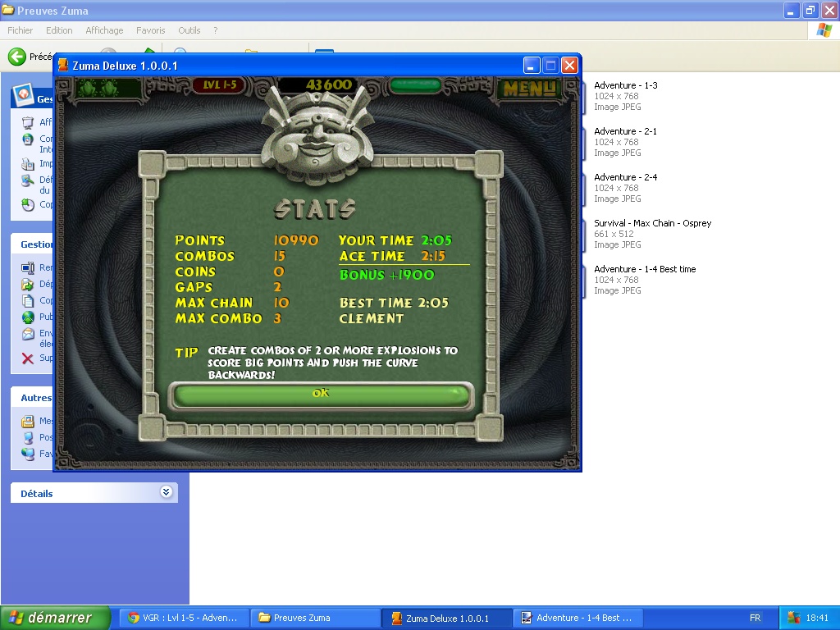Open the Affichage menu

[104, 30]
